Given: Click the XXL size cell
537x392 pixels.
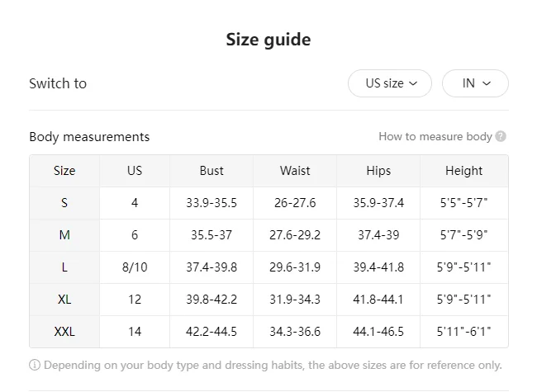Looking at the screenshot, I should point(64,332).
